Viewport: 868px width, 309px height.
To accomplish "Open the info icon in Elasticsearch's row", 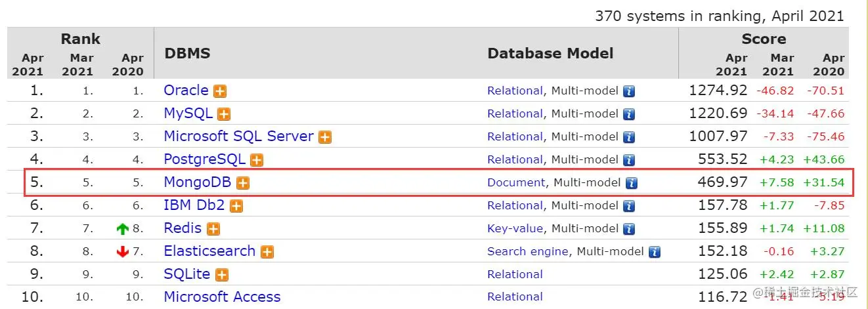I will point(655,252).
